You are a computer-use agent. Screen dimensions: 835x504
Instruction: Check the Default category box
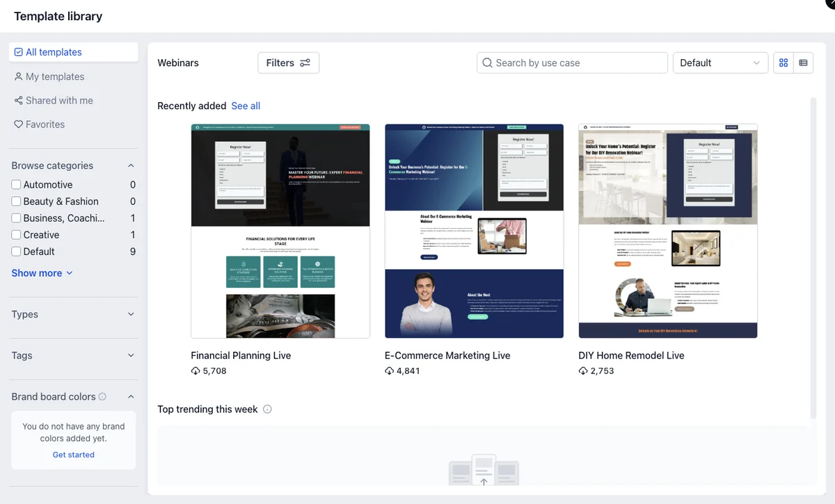[x=16, y=252]
